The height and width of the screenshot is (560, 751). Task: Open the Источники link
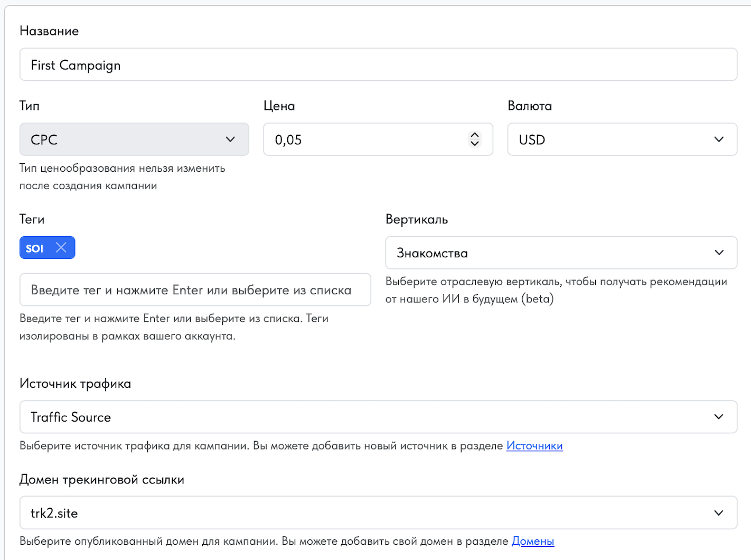pos(534,446)
